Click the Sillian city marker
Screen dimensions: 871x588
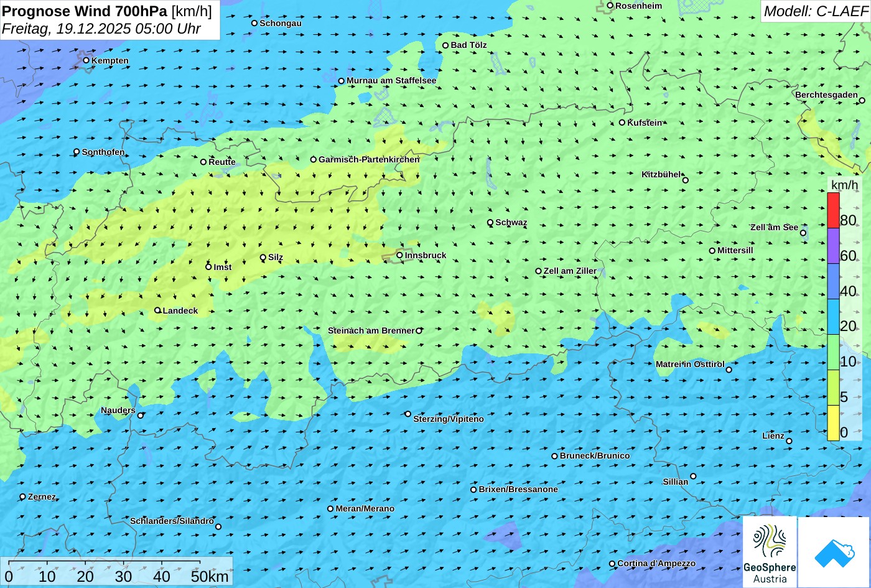[x=693, y=477]
